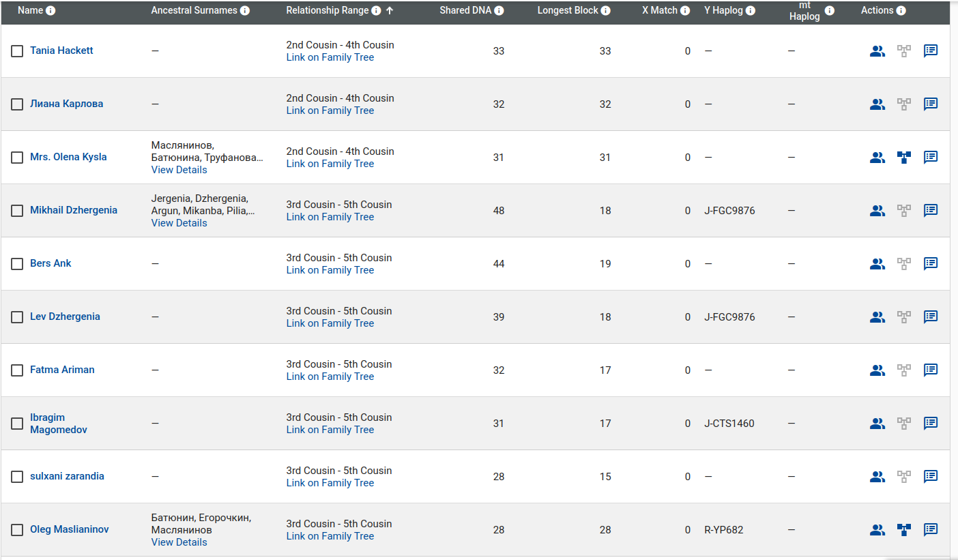
Task: Select Mikhail Dzhergenia's row checkbox
Action: coord(17,211)
